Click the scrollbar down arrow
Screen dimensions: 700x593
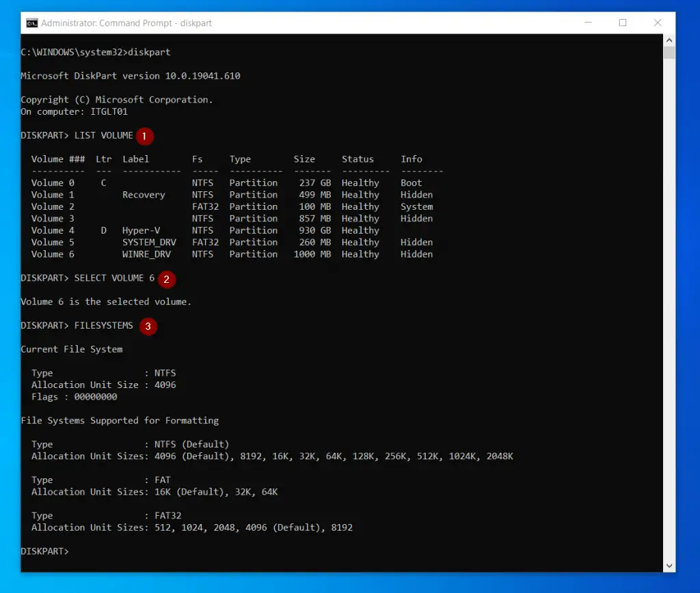click(669, 566)
